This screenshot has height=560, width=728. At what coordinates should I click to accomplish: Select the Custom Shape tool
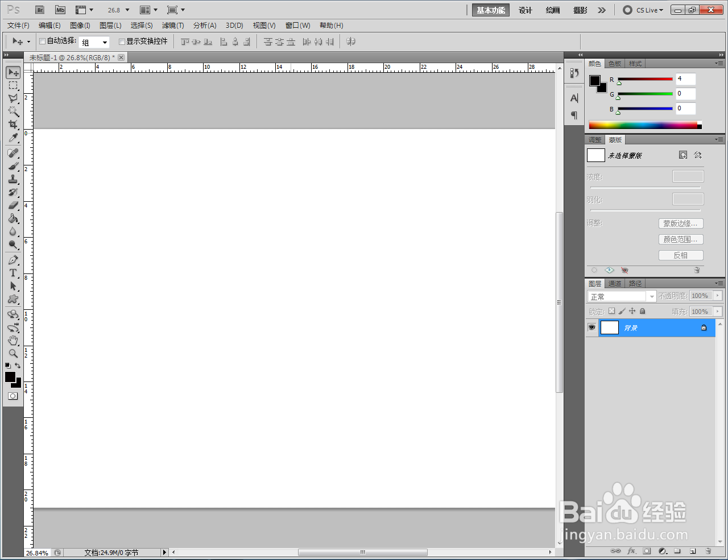click(13, 299)
